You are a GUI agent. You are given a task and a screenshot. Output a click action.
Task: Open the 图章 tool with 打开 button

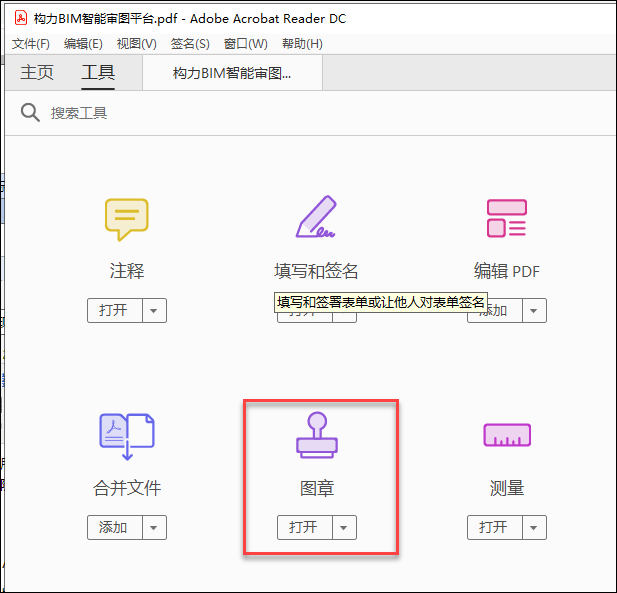pyautogui.click(x=305, y=527)
